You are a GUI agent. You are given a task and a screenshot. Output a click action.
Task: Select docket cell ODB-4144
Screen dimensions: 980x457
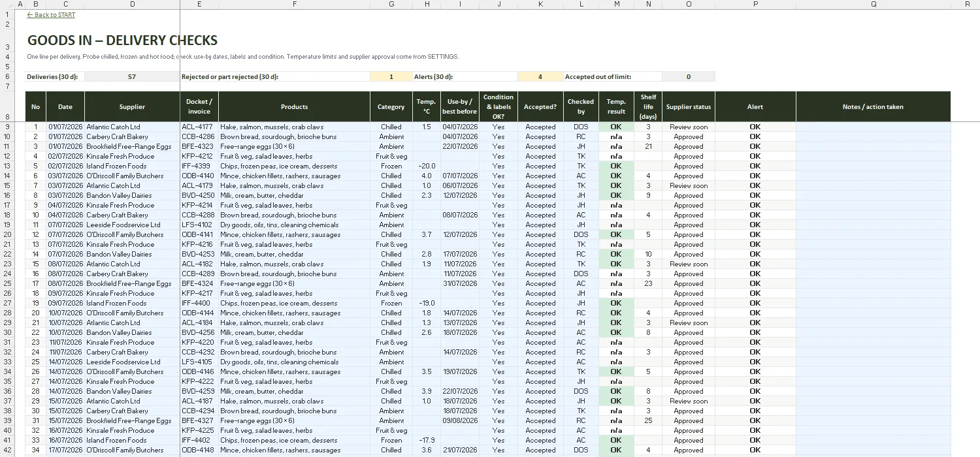point(199,313)
